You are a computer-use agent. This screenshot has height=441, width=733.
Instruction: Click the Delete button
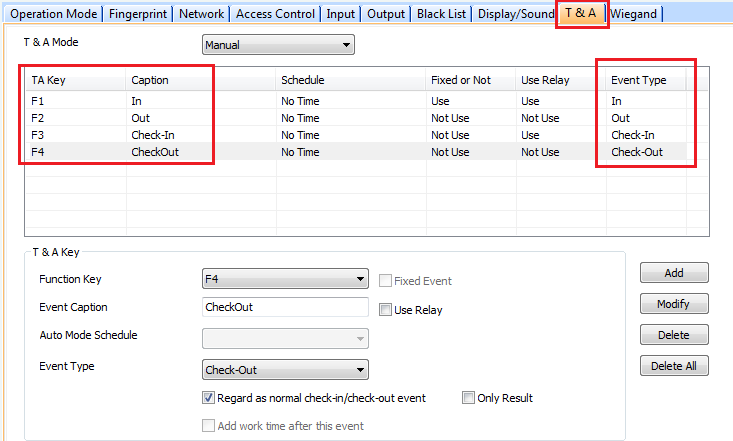click(x=673, y=335)
